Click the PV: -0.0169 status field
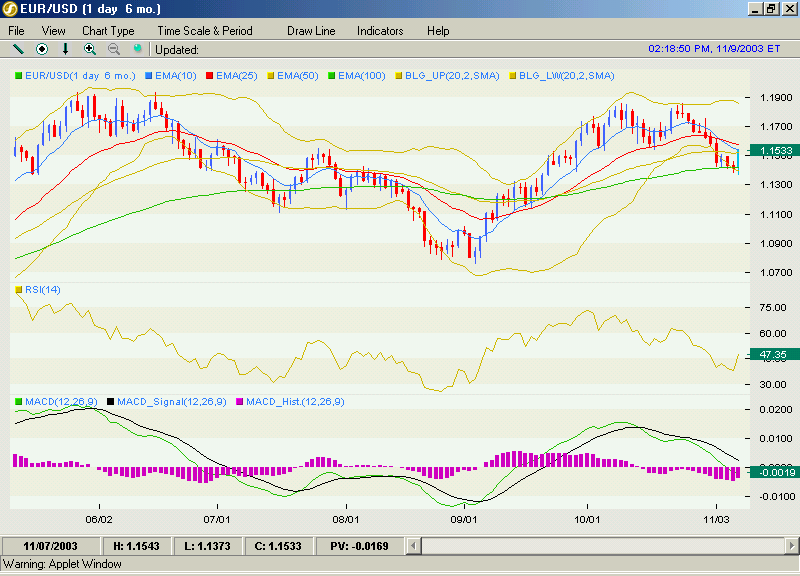 pos(359,546)
